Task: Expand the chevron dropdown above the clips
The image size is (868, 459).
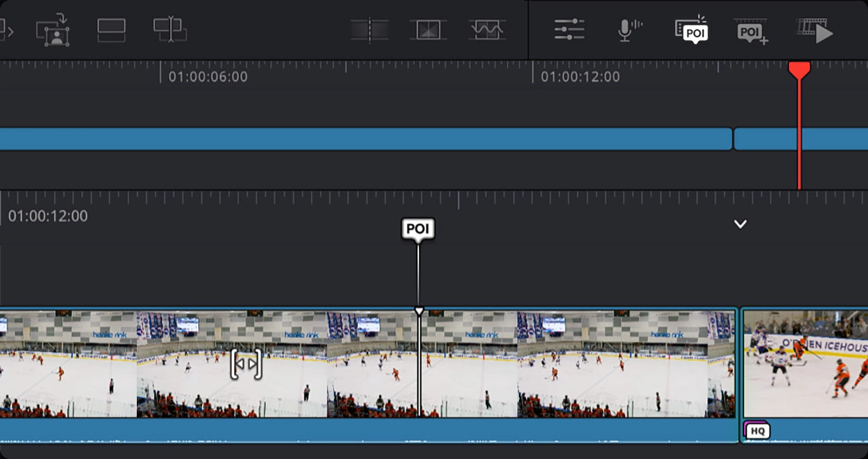Action: click(740, 224)
